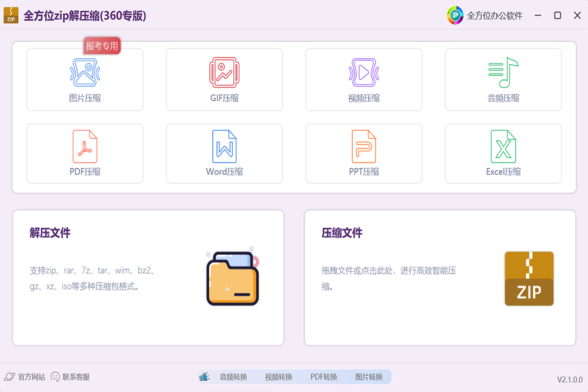Open the 图片压缩 image compression icon
Image resolution: width=588 pixels, height=392 pixels.
coord(85,72)
